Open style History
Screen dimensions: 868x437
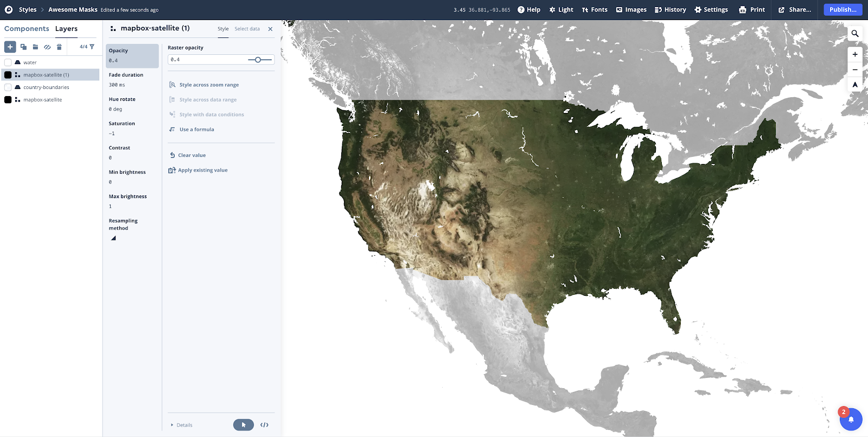[x=670, y=10]
